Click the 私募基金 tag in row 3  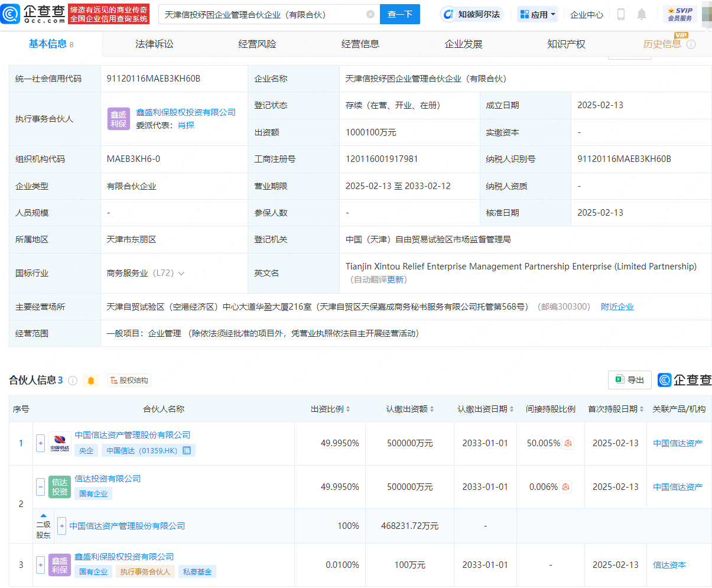197,571
